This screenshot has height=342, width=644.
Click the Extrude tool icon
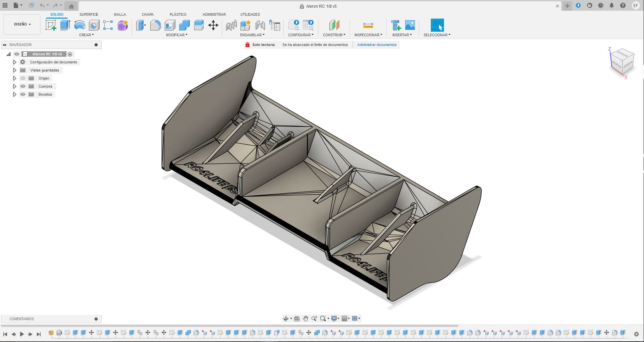tap(65, 25)
